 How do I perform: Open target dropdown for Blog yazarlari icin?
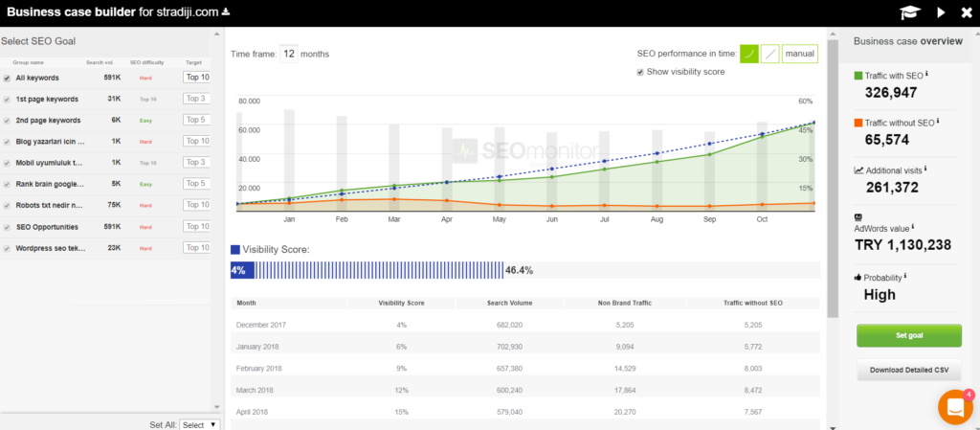197,141
